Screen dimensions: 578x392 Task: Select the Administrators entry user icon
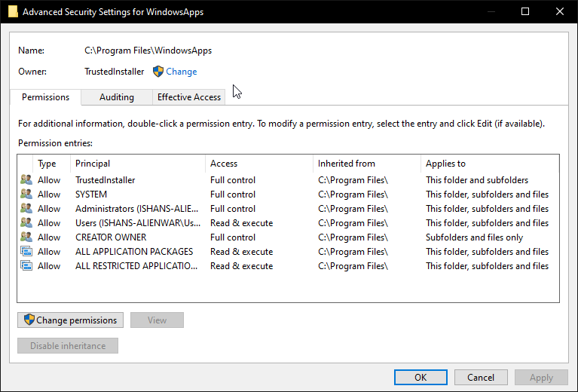coord(26,209)
